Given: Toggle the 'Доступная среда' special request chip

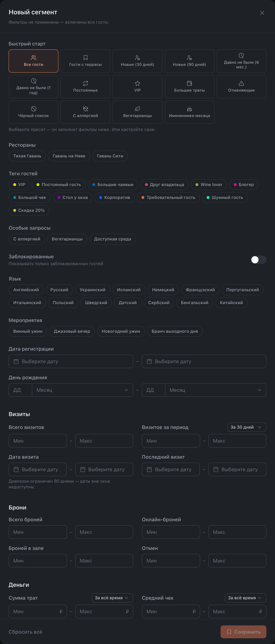Looking at the screenshot, I should tap(113, 239).
